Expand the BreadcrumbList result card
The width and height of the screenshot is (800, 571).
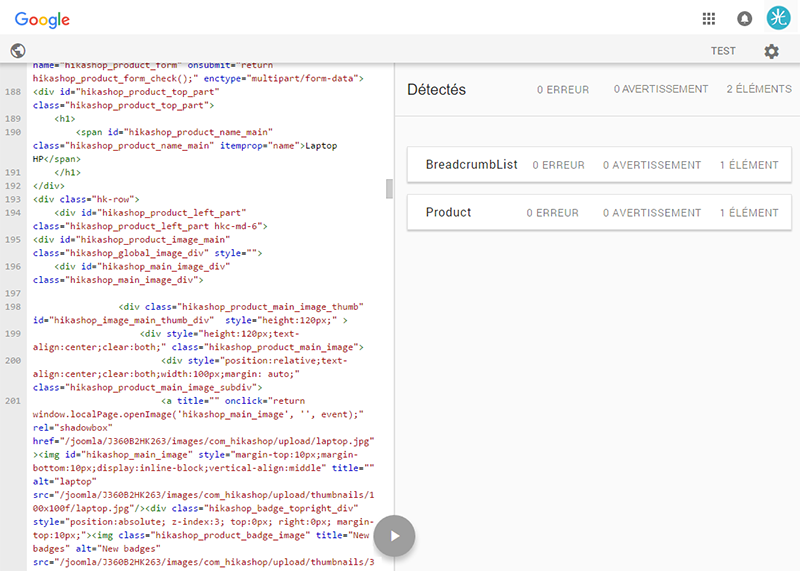[x=599, y=165]
